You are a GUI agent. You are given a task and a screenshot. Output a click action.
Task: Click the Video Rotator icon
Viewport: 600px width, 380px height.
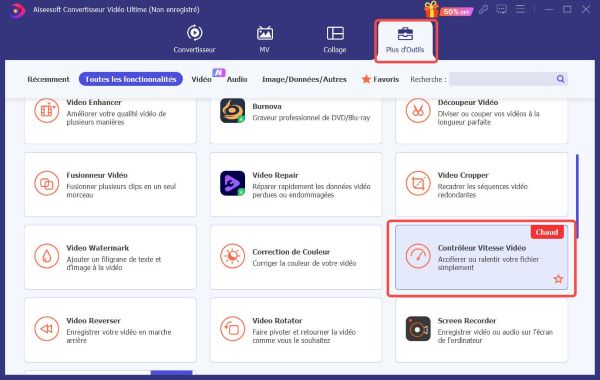[232, 329]
